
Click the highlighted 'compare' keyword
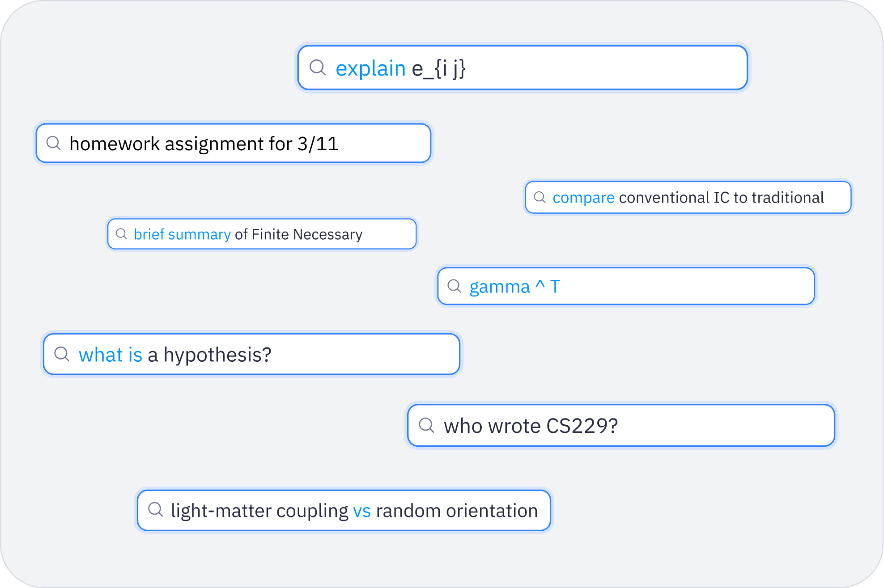click(x=583, y=198)
